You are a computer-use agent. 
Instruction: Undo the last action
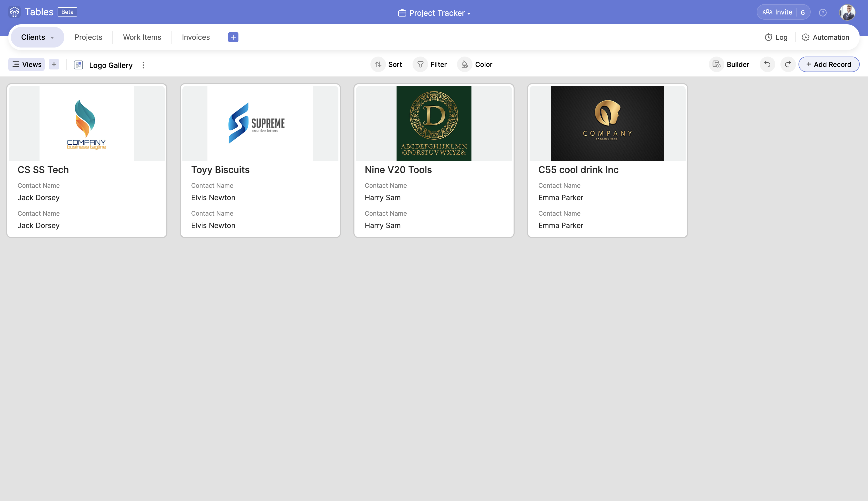click(x=767, y=64)
